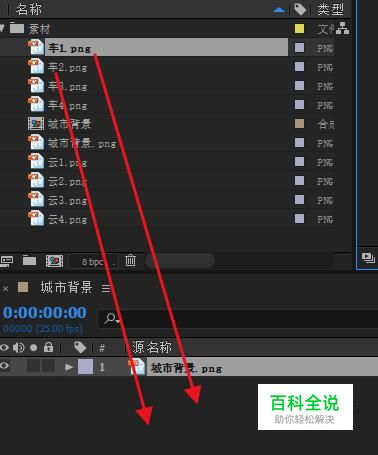
Task: Toggle visibility of 城市背景.png layer
Action: 4,366
